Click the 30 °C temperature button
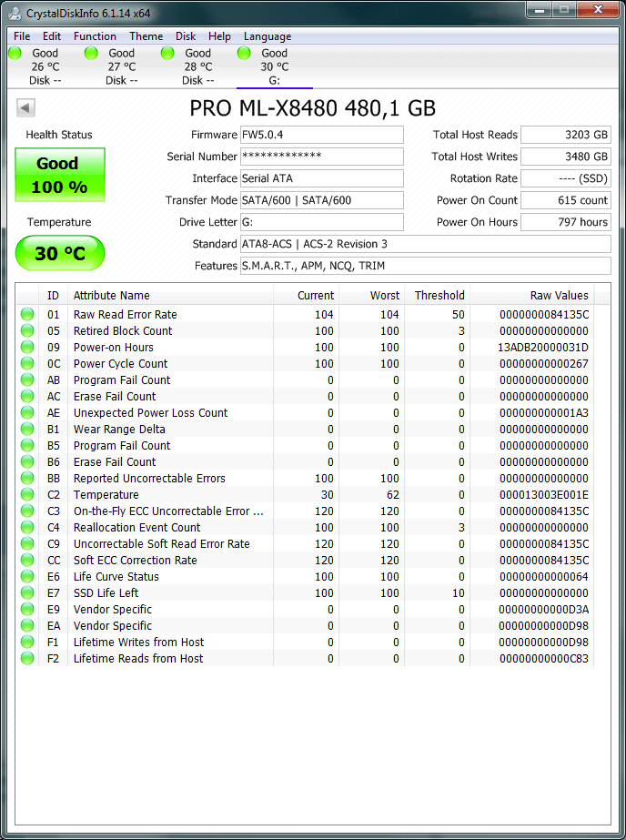Viewport: 626px width, 840px height. [60, 253]
